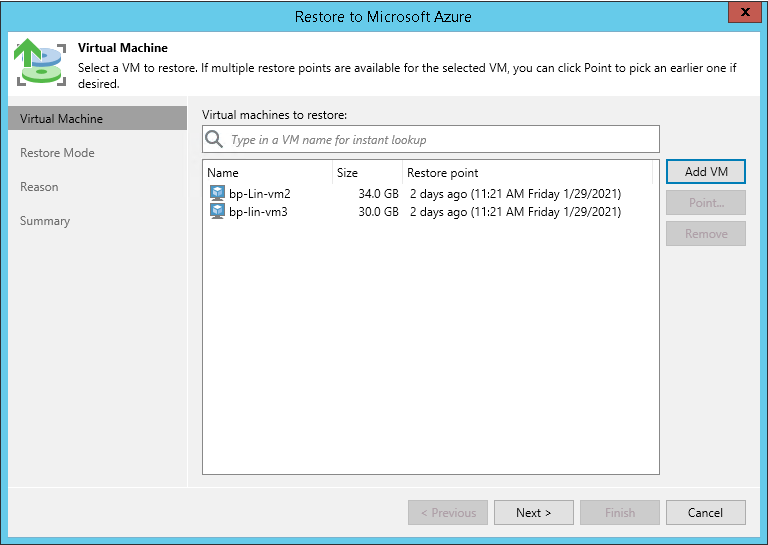
Task: Click the Add VM button
Action: [x=706, y=171]
